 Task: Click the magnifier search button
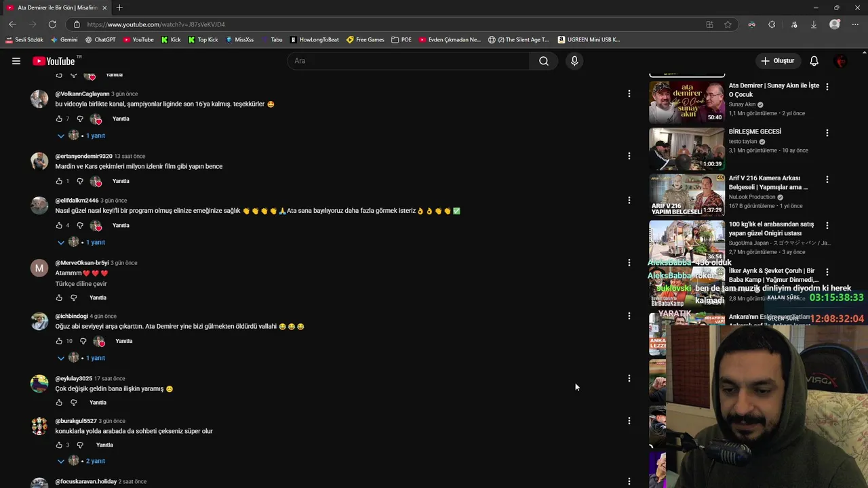click(544, 61)
